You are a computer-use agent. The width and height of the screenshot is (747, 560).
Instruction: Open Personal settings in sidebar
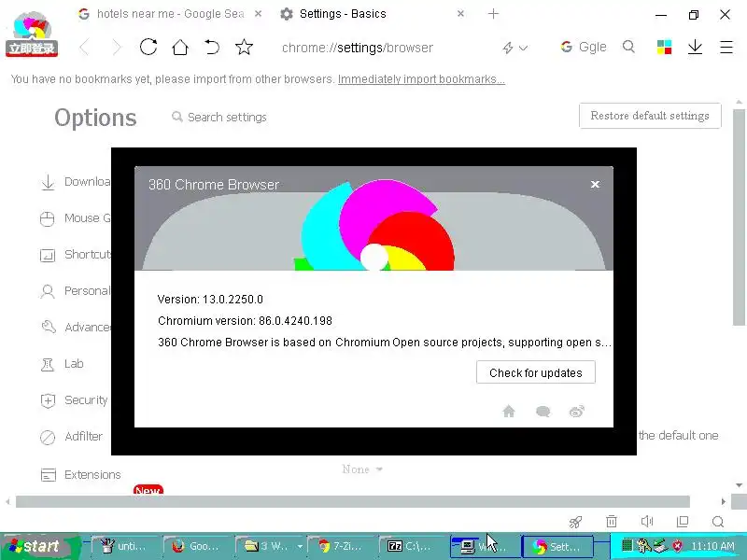click(x=76, y=291)
